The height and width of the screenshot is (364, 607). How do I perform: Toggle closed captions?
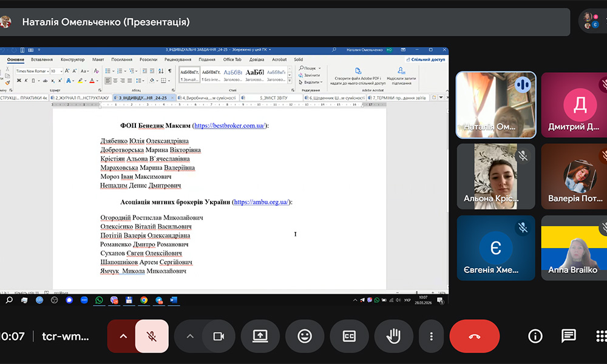pyautogui.click(x=349, y=336)
